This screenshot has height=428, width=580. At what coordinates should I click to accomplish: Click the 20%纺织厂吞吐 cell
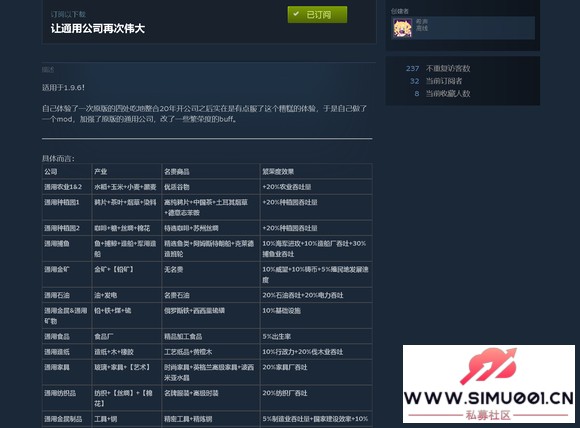click(x=316, y=398)
